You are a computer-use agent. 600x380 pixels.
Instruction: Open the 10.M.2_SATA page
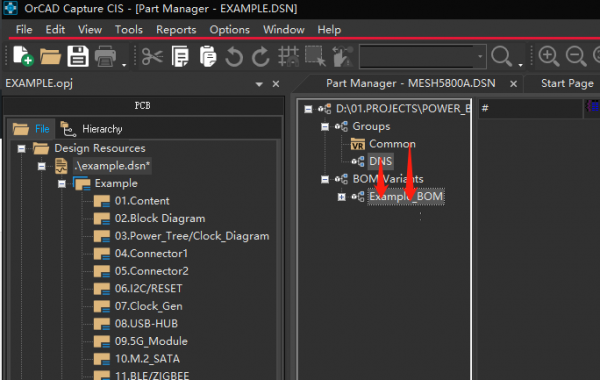coord(147,359)
